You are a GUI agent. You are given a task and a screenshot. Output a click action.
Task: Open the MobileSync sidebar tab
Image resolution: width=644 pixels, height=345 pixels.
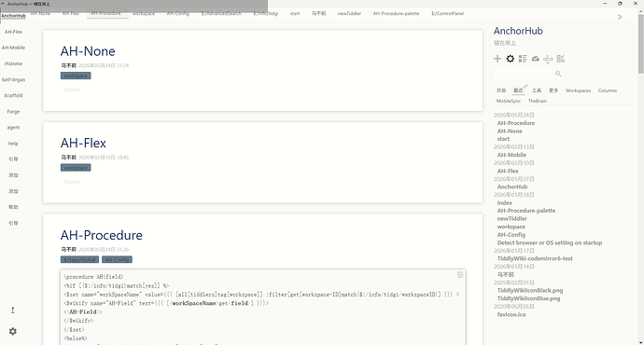508,101
